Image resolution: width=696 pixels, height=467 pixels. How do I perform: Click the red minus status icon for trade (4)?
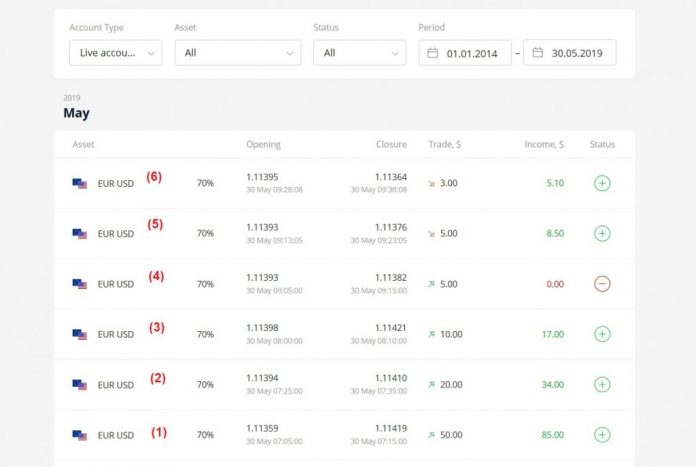(602, 284)
